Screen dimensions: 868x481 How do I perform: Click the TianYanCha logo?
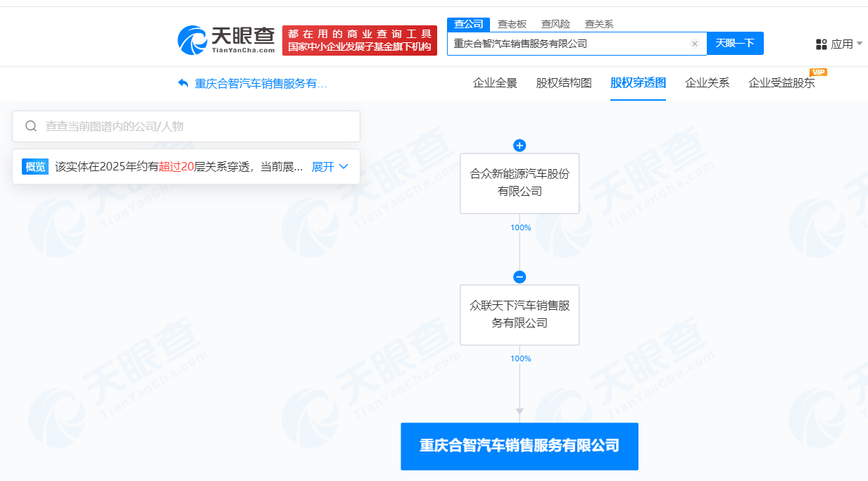[x=226, y=40]
